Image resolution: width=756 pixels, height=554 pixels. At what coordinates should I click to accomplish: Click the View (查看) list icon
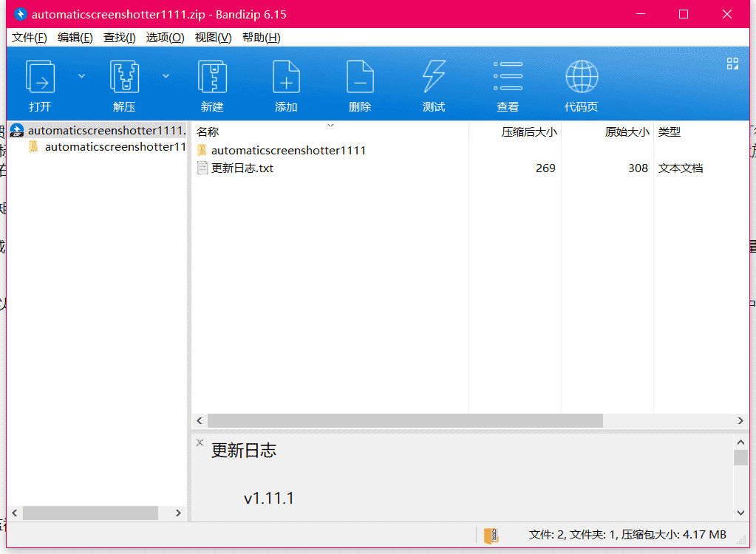click(x=508, y=76)
